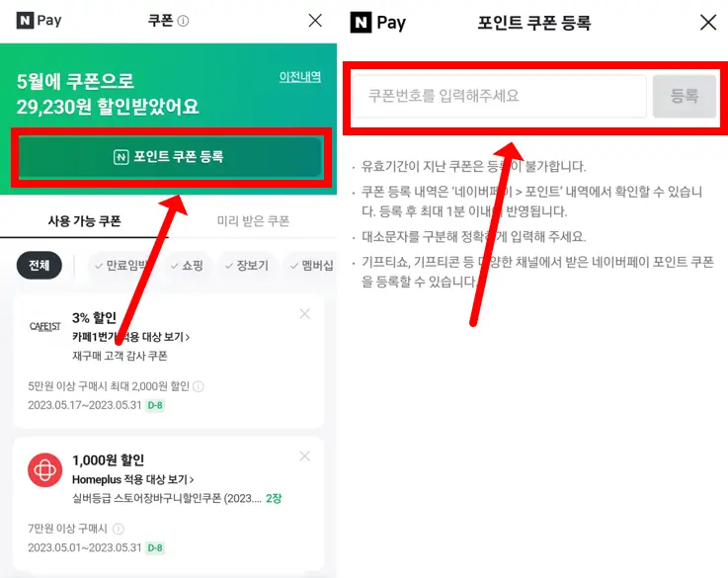728x578 pixels.
Task: Click the 재구매 고객 감사 쿠폰 text
Action: [120, 356]
